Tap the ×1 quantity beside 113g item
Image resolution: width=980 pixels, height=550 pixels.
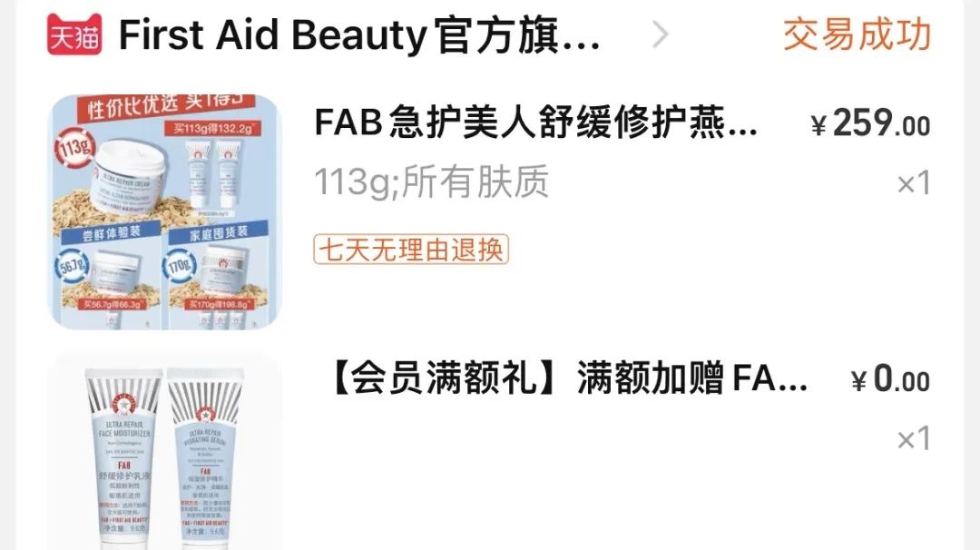pos(915,183)
